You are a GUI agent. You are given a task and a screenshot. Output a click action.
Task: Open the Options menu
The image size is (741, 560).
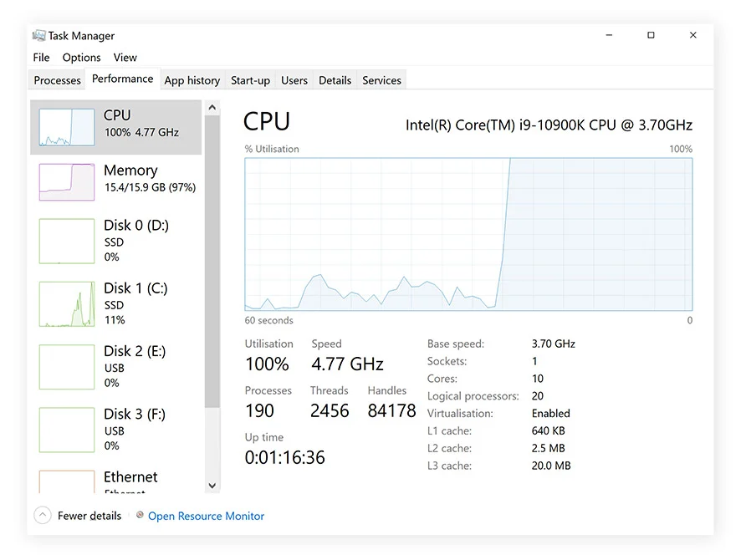81,57
